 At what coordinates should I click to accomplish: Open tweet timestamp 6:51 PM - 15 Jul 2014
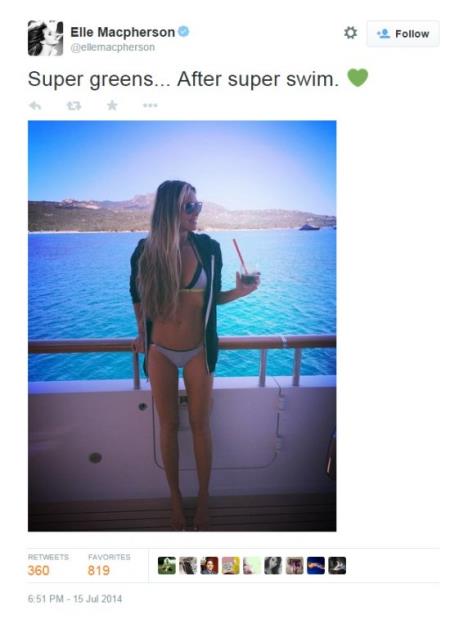[x=75, y=599]
